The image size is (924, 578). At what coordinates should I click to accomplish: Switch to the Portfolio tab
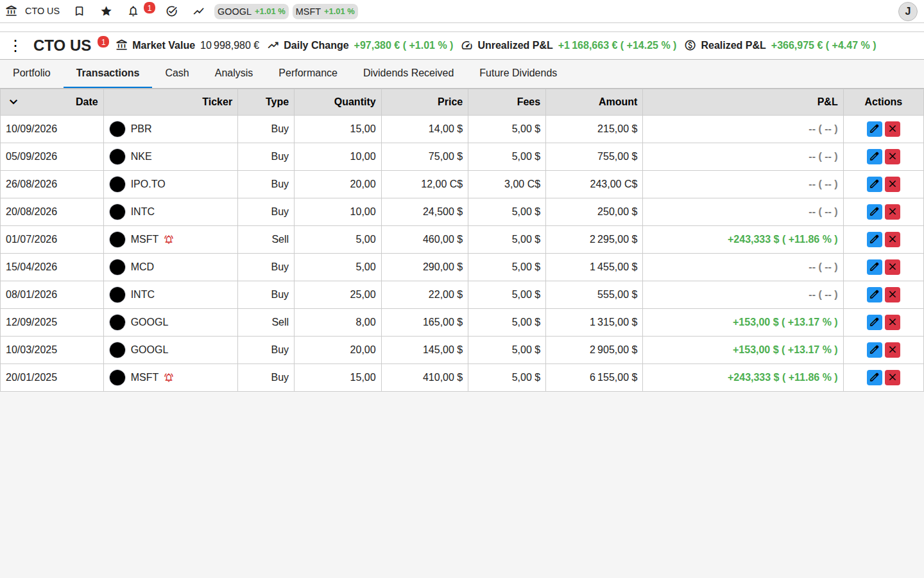31,73
